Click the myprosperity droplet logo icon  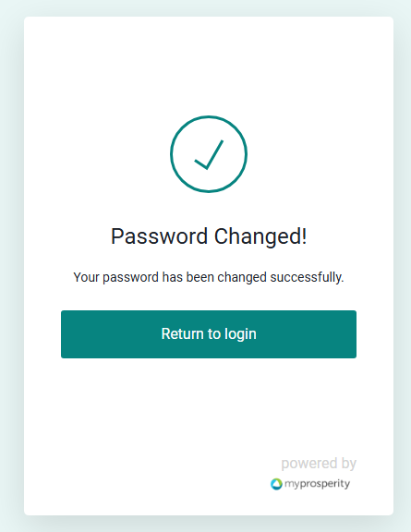point(276,484)
